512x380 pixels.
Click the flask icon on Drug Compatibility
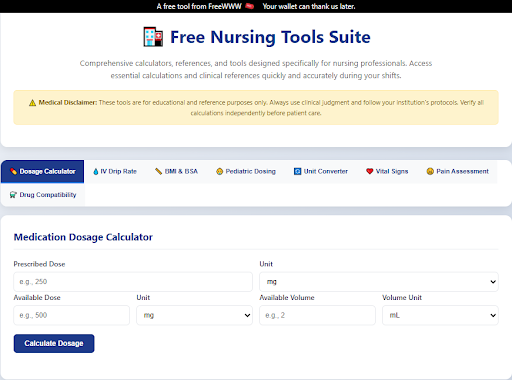[13, 195]
